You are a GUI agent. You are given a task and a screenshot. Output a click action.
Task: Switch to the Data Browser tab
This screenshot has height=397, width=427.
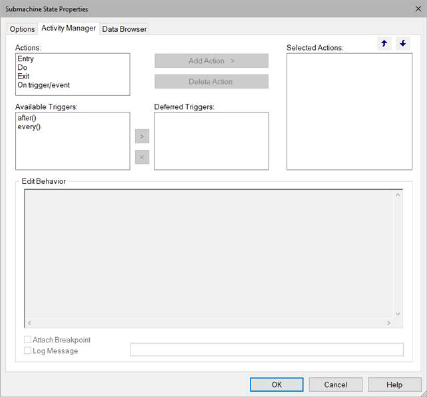coord(124,29)
